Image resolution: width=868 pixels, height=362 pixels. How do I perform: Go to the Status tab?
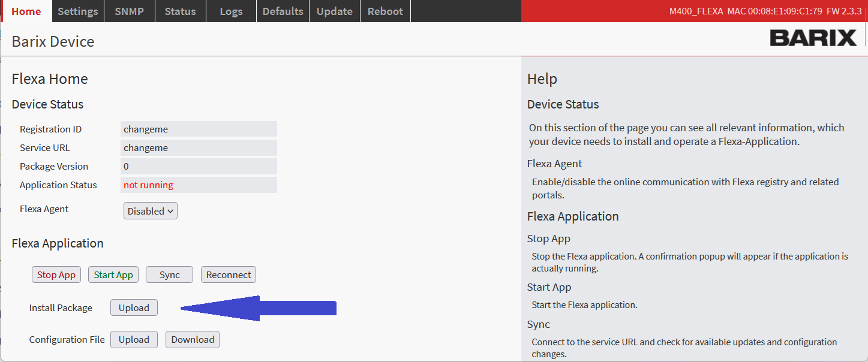tap(180, 11)
